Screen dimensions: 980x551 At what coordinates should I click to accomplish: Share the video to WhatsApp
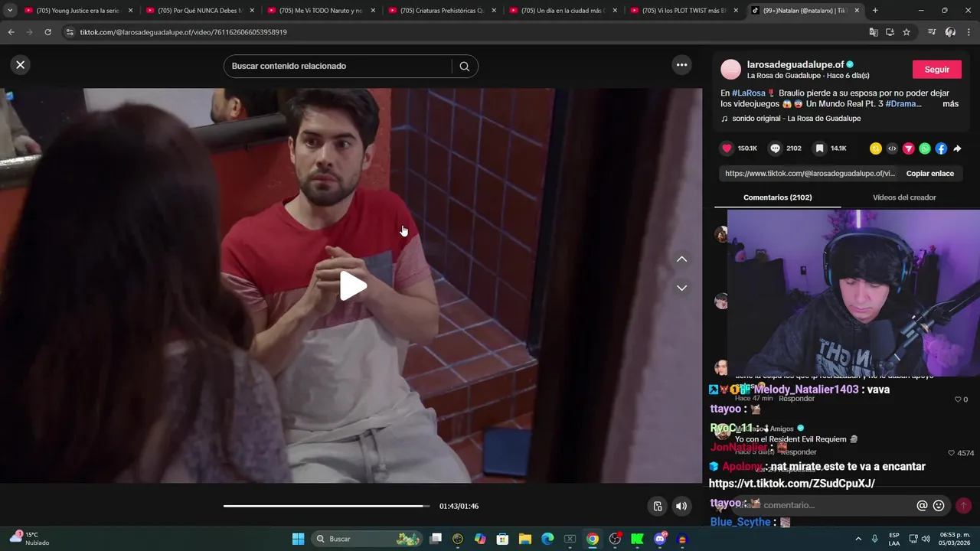[x=925, y=148]
